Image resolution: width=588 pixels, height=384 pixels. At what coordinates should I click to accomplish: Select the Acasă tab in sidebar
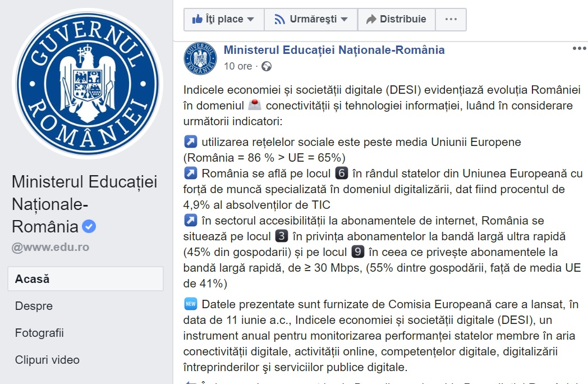tap(85, 279)
